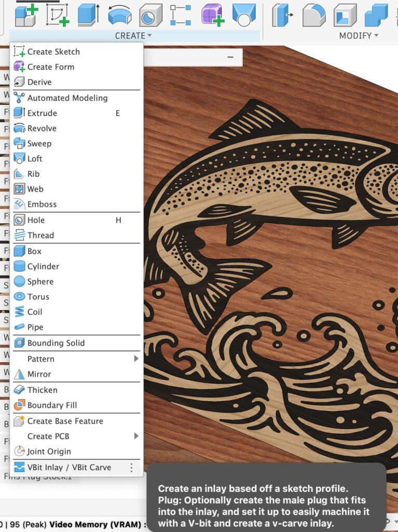398x532 pixels.
Task: Select the Hole tool in the toolbar
Action: click(150, 15)
